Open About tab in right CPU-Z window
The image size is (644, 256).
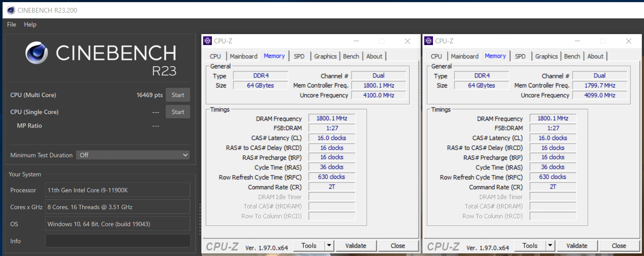[595, 56]
